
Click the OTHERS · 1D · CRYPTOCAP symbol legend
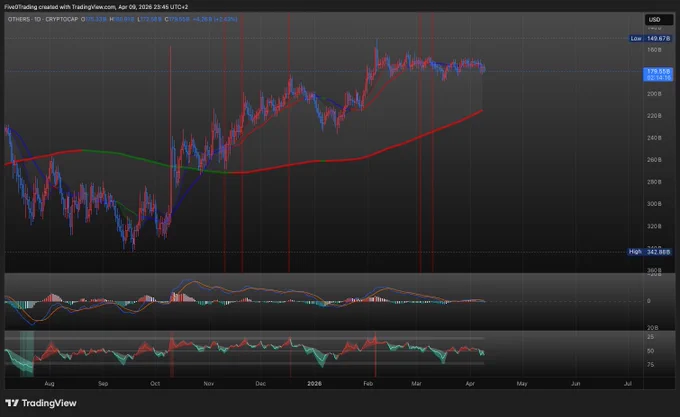42,20
